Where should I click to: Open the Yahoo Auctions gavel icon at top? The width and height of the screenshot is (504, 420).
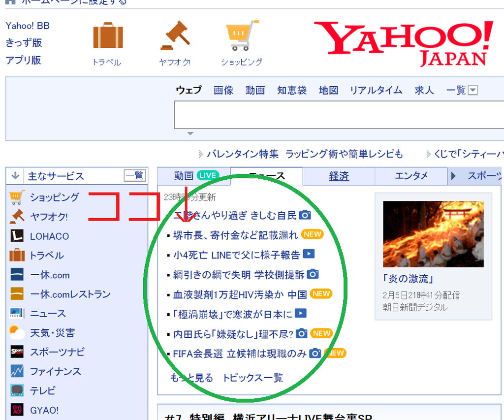point(176,35)
